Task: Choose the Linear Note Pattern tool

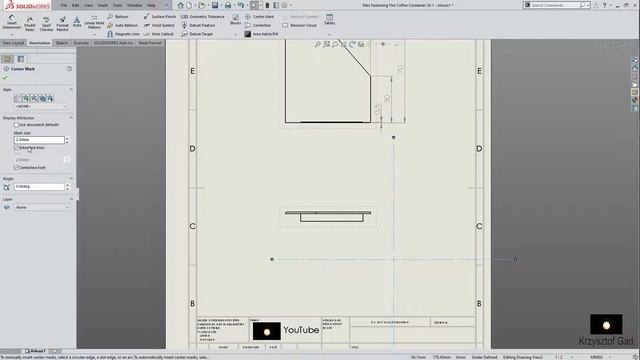Action: click(94, 22)
